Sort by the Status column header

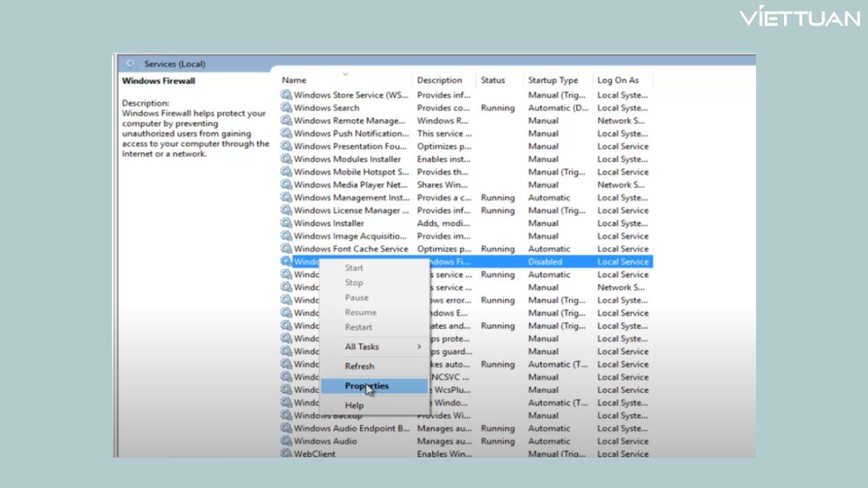(x=493, y=80)
